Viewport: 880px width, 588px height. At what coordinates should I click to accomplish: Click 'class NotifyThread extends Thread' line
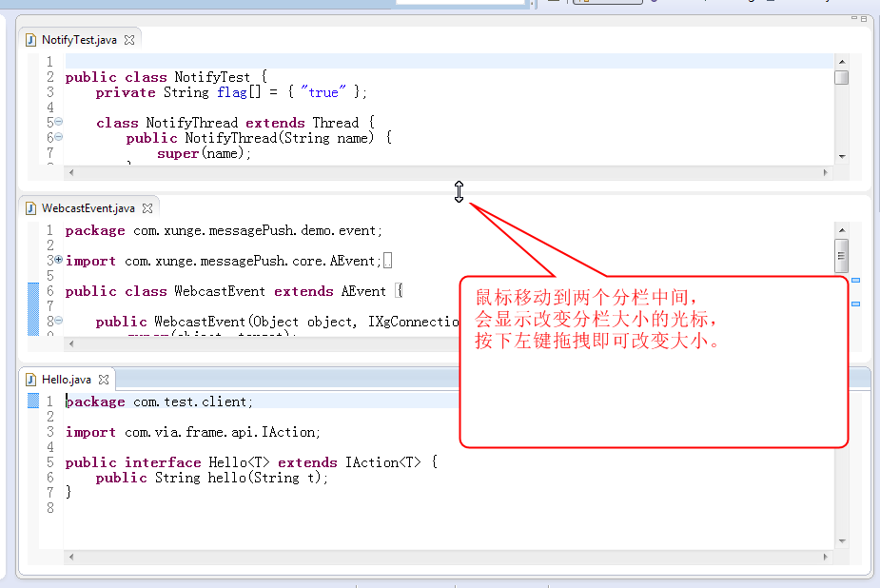point(235,123)
